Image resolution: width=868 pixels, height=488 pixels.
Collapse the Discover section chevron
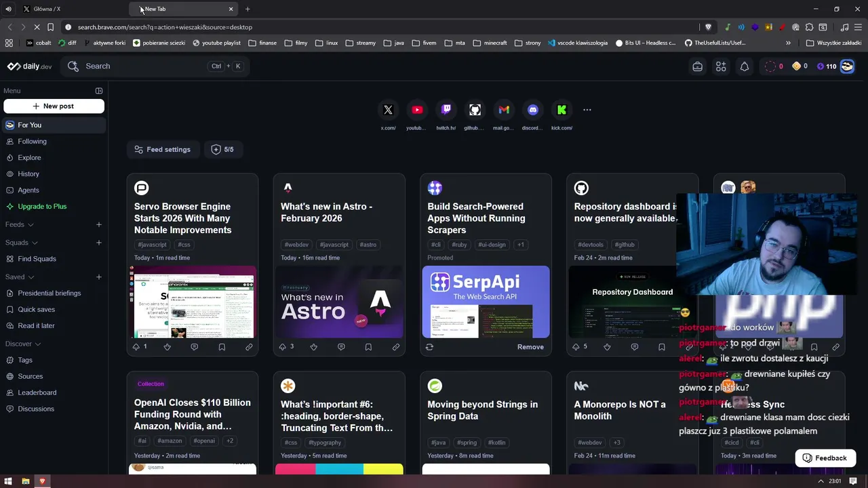coord(38,344)
